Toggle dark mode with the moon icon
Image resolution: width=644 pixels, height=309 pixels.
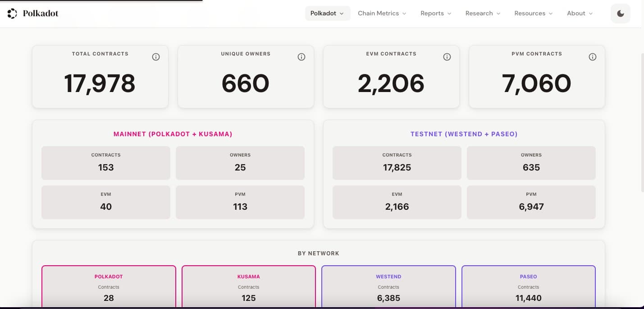620,13
